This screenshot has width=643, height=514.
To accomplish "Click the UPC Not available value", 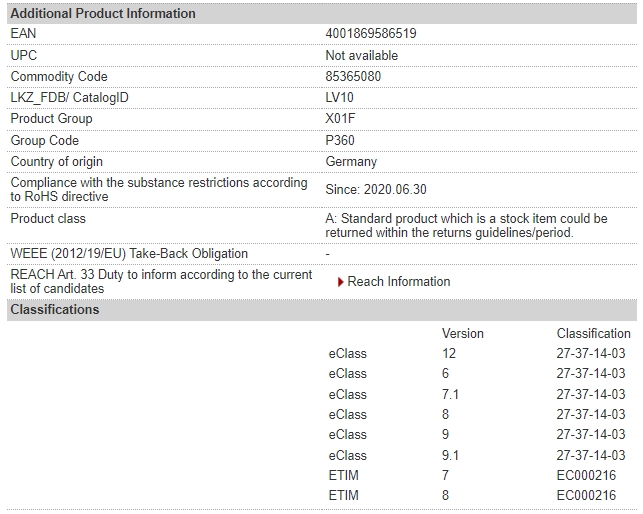I will click(x=362, y=55).
